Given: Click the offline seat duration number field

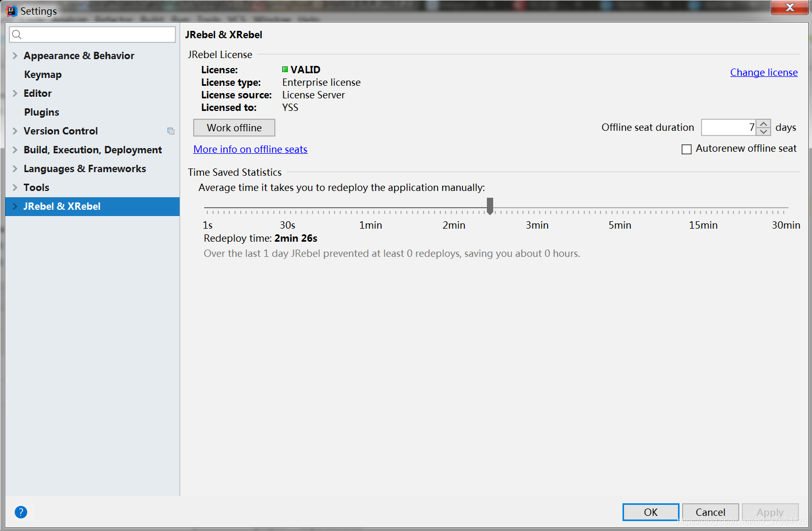Looking at the screenshot, I should (729, 127).
